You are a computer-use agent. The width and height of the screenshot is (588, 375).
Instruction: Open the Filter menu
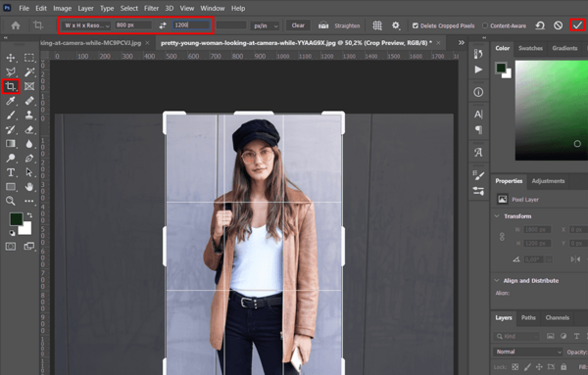pos(151,8)
